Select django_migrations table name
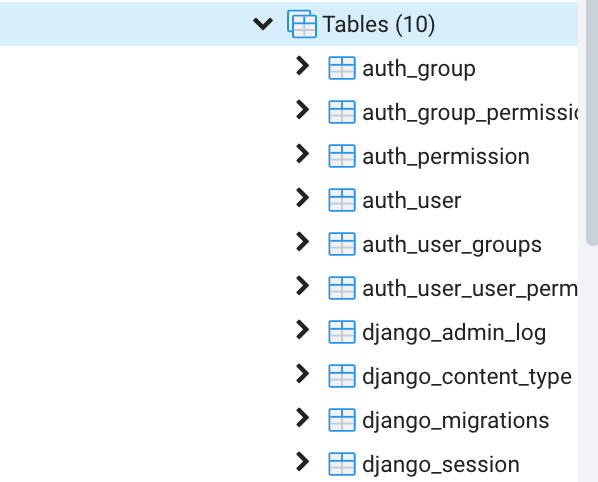The width and height of the screenshot is (598, 482). pyautogui.click(x=456, y=421)
